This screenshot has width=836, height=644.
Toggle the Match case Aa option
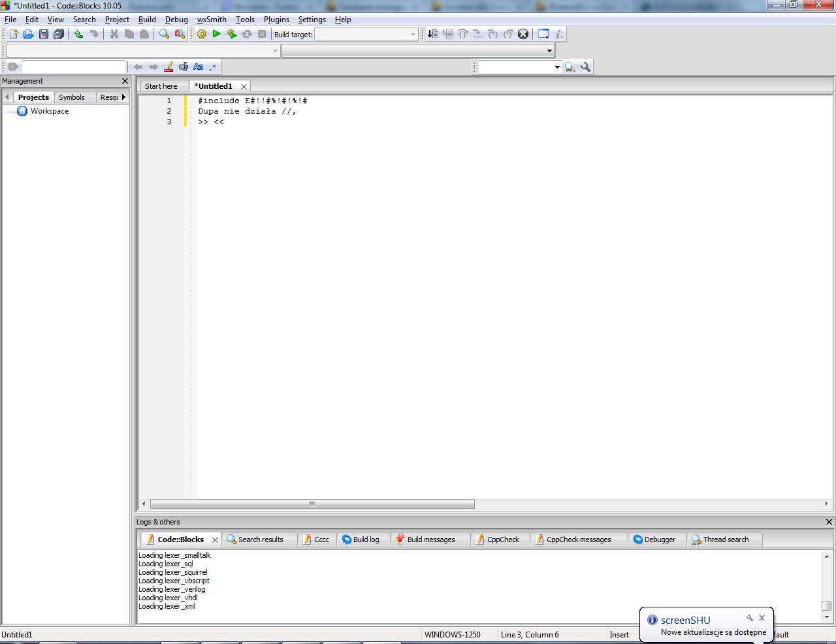199,67
